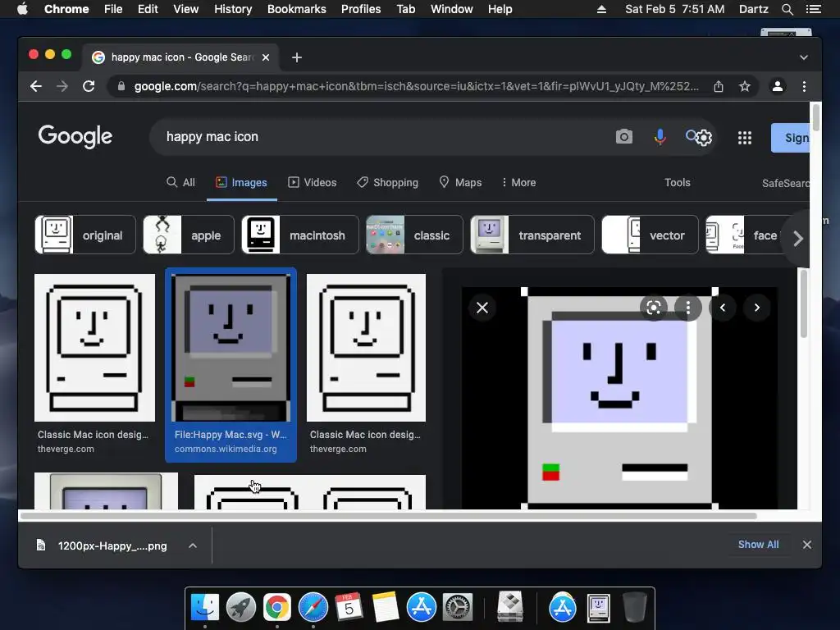The height and width of the screenshot is (630, 840).
Task: Open the Shopping results tab
Action: click(x=387, y=183)
